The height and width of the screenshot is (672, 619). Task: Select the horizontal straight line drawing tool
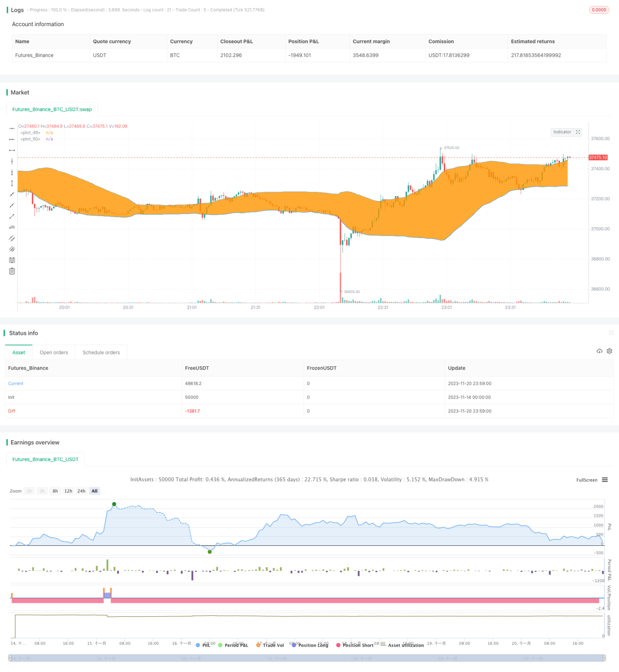12,129
